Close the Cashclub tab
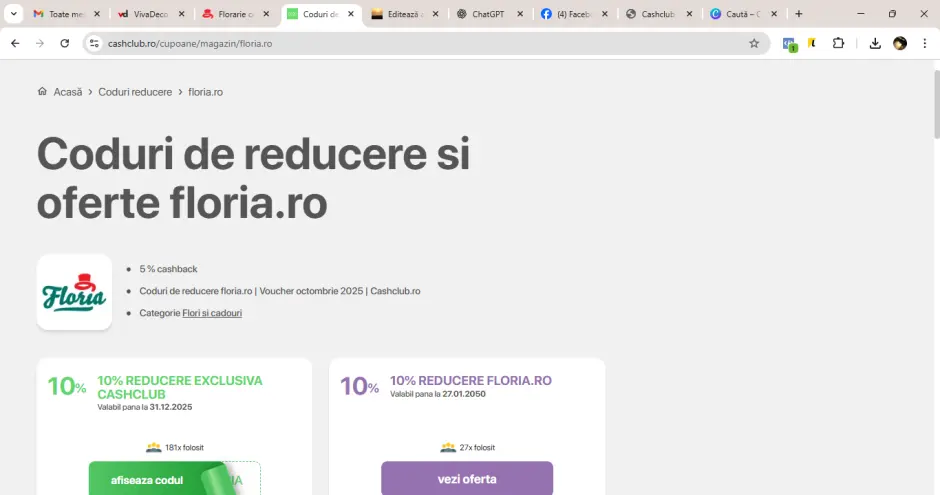The height and width of the screenshot is (495, 940). pos(689,14)
